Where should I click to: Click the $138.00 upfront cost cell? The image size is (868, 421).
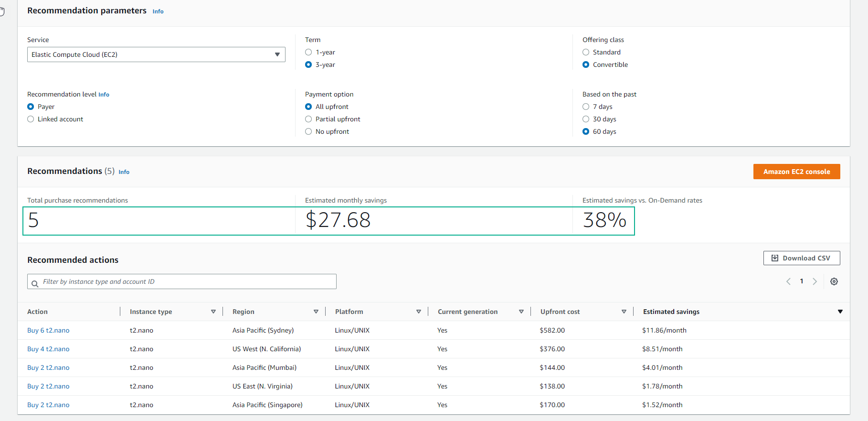552,386
